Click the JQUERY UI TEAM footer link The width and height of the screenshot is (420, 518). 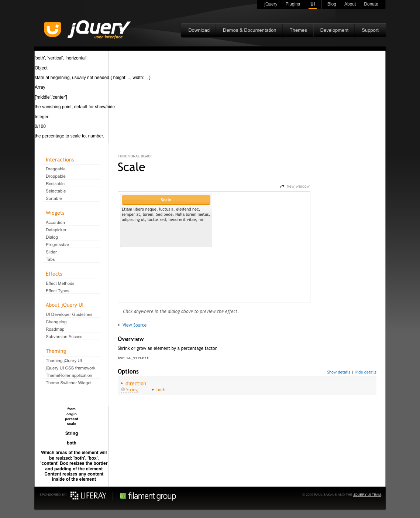pyautogui.click(x=367, y=495)
